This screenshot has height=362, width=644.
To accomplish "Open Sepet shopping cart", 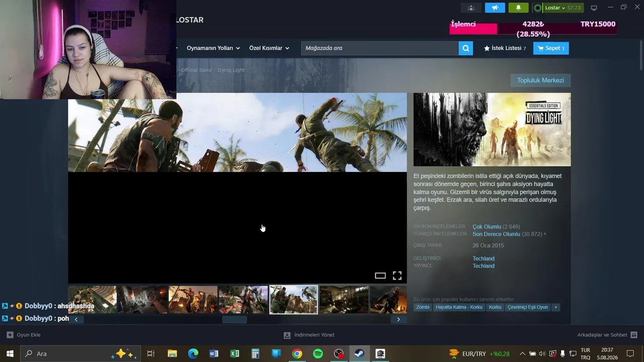I will (x=551, y=48).
